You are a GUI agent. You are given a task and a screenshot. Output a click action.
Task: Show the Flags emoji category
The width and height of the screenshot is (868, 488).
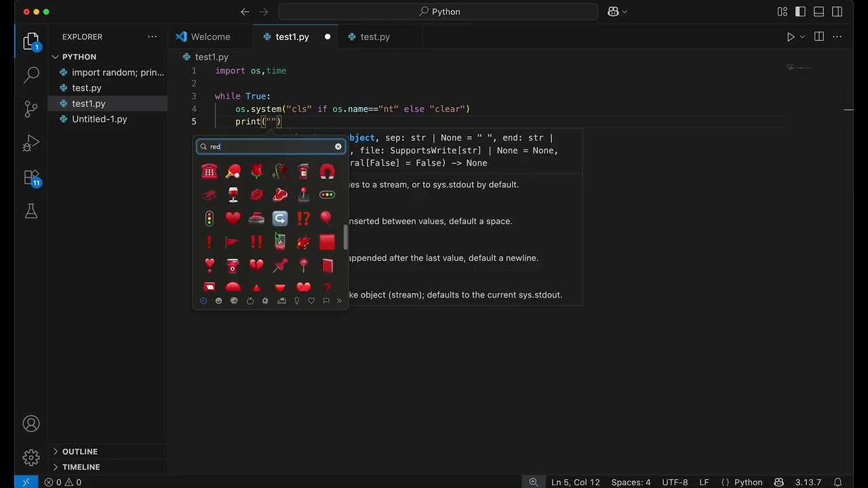pyautogui.click(x=326, y=301)
